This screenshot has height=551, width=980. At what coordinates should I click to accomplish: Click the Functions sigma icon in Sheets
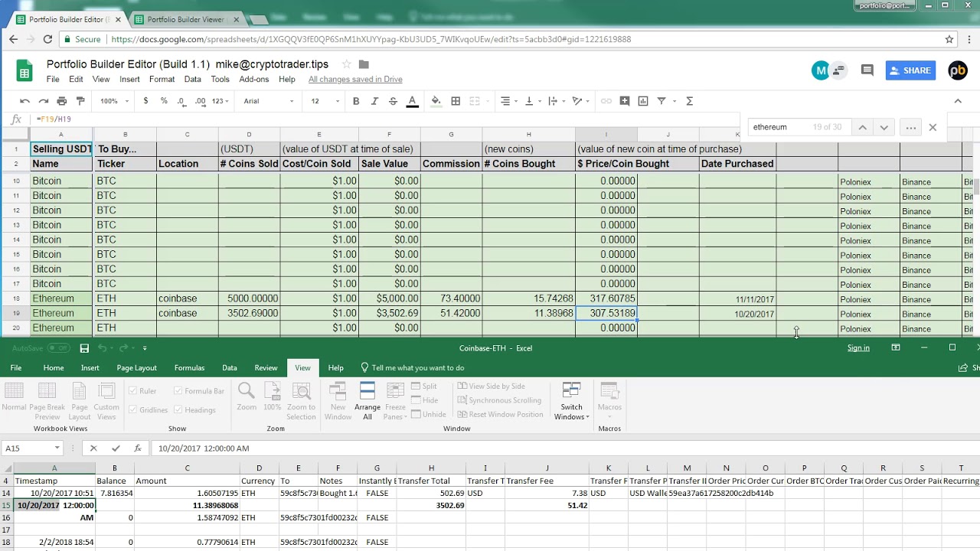coord(689,101)
